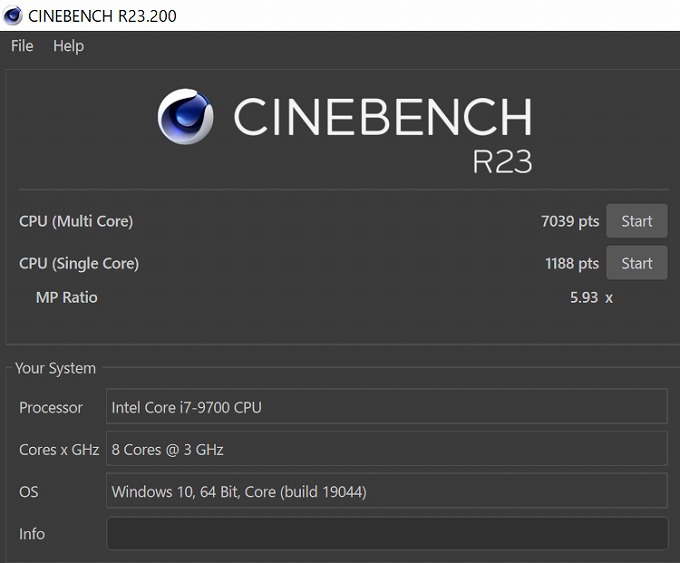Click the MP Ratio label
Image resolution: width=680 pixels, height=563 pixels.
[x=66, y=297]
